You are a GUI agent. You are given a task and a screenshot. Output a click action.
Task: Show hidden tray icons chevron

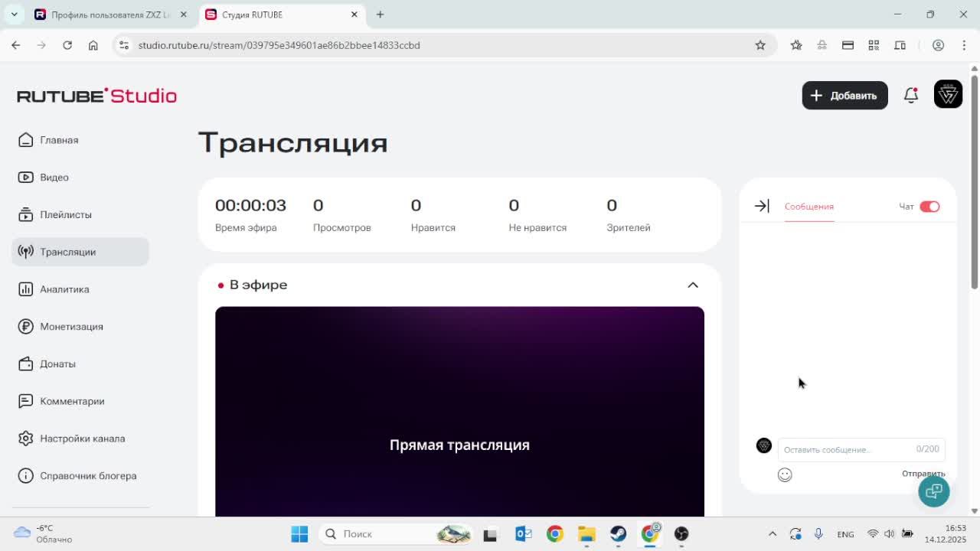[x=773, y=533]
